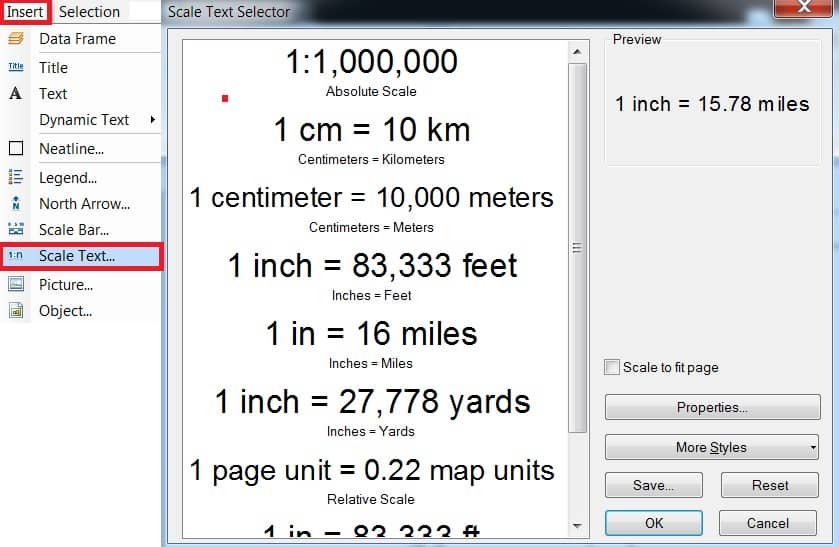Click the Picture icon in Insert menu
Image resolution: width=839 pixels, height=547 pixels.
click(x=16, y=284)
